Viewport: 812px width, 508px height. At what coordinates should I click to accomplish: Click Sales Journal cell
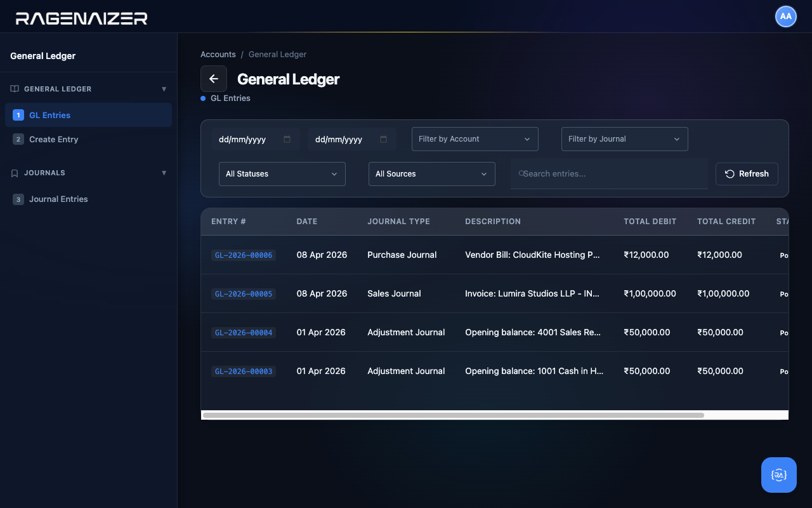click(394, 293)
